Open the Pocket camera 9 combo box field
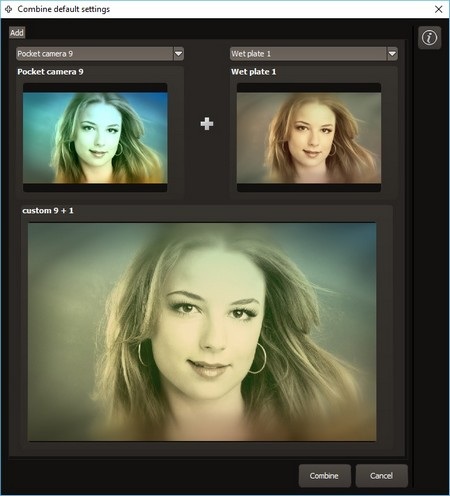Viewport: 450px width, 496px height. (x=100, y=54)
